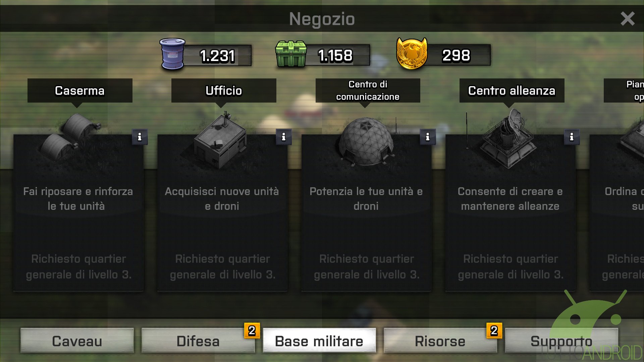Show info for Centro di comunicazione
Viewport: 644px width, 362px height.
coord(427,137)
